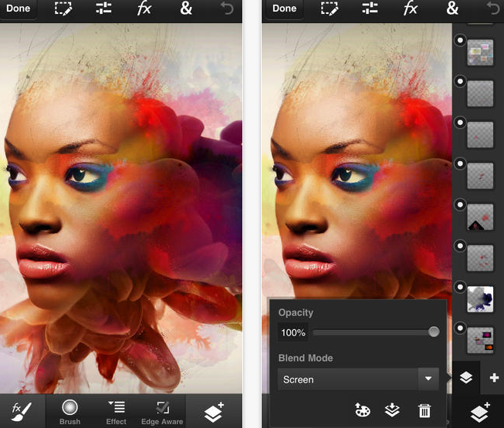Screen dimensions: 504x428
Task: Expand the Effect options list
Action: click(117, 413)
